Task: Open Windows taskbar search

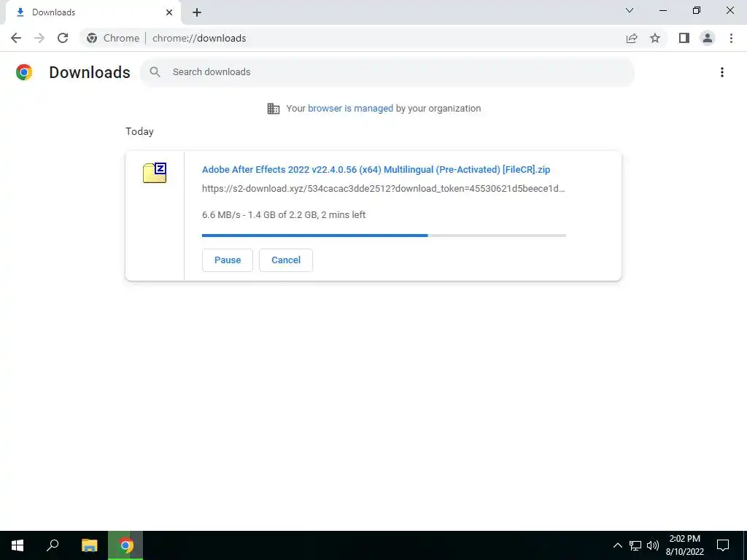Action: pos(53,545)
